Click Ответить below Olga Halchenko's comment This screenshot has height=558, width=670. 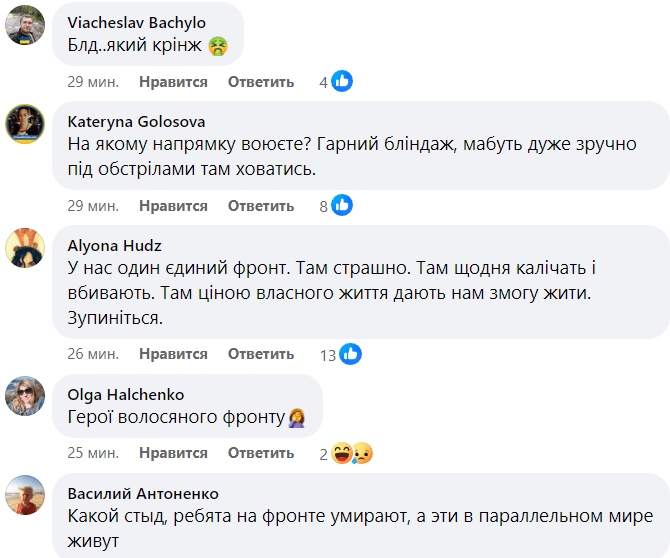[x=260, y=453]
